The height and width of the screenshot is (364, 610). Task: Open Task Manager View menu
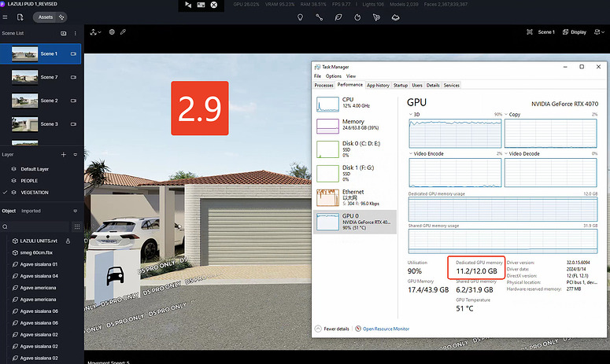[x=351, y=76]
